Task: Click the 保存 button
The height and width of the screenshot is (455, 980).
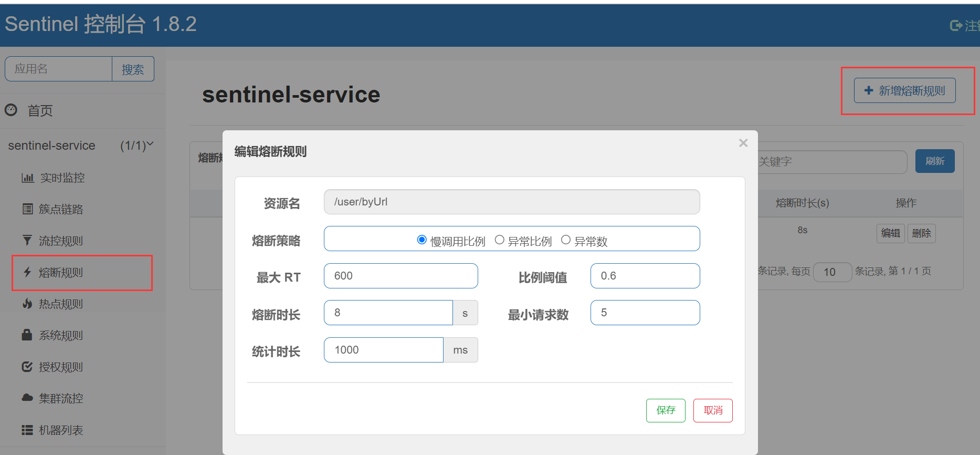Action: pos(666,410)
